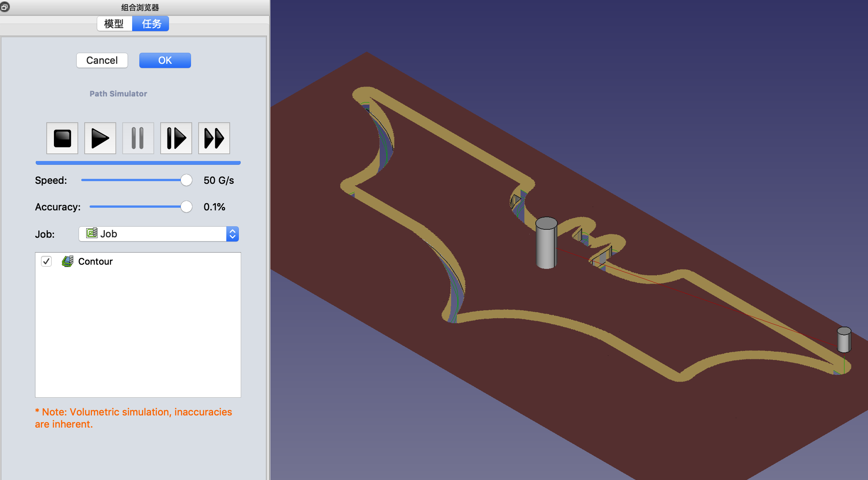Click the Contour operation icon
This screenshot has width=868, height=480.
point(68,261)
